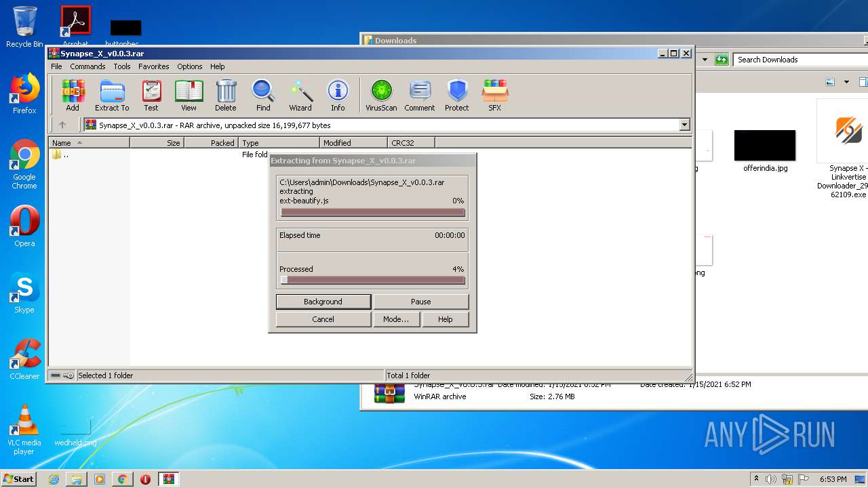Click the SFX boxes icon
Screen dimensions: 868x488
coord(495,95)
